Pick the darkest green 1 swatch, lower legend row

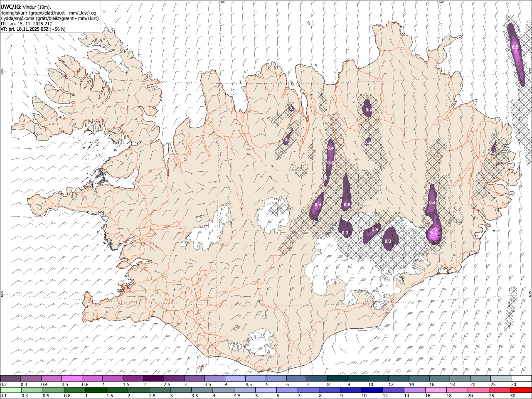(x=96, y=390)
